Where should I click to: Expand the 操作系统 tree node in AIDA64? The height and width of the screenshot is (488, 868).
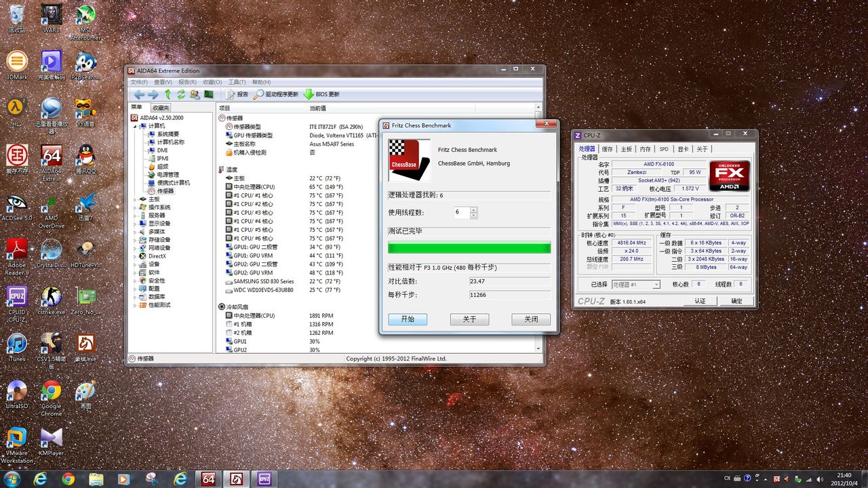click(135, 207)
